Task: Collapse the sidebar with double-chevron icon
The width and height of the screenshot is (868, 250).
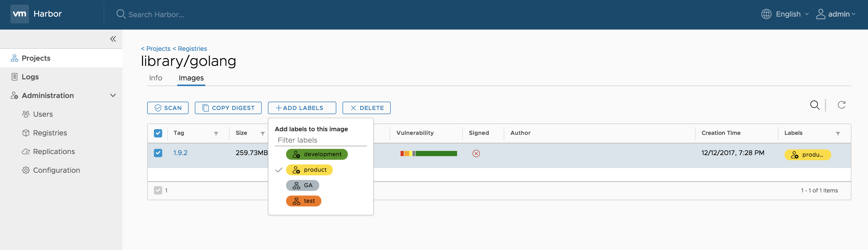Action: point(113,39)
